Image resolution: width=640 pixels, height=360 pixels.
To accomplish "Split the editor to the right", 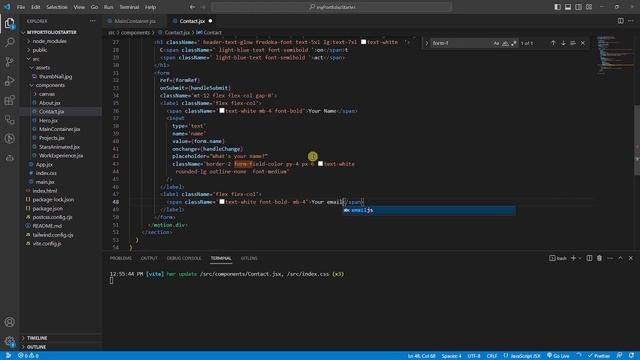I will point(620,21).
